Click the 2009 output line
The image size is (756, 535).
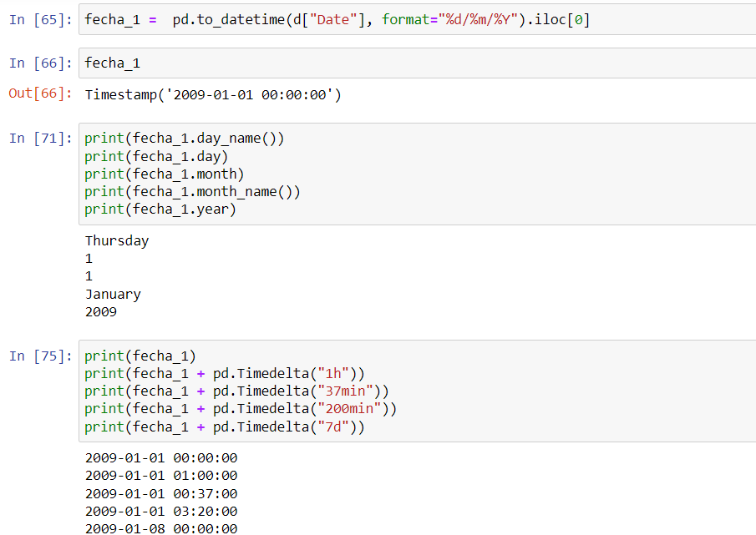point(101,312)
